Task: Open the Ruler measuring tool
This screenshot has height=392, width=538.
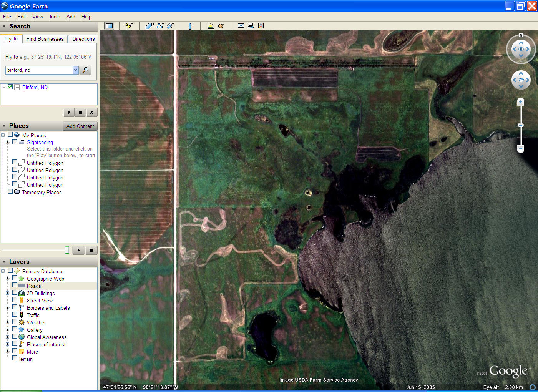Action: [190, 26]
